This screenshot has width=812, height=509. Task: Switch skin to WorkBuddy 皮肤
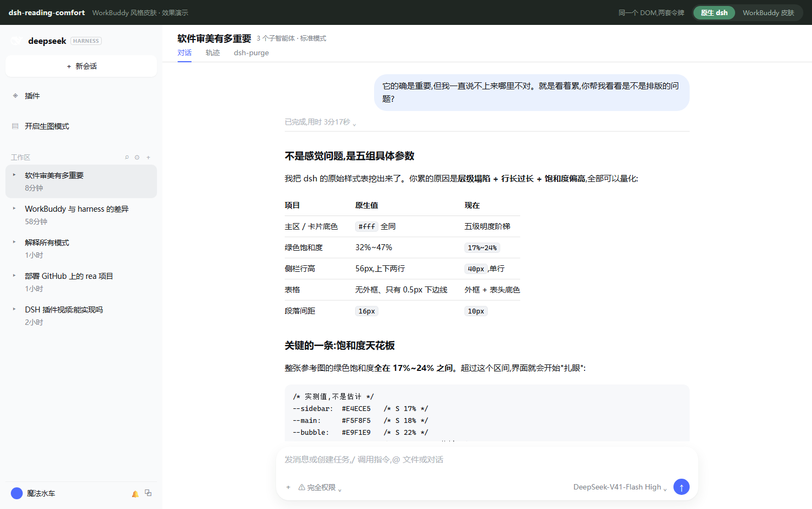[x=768, y=12]
